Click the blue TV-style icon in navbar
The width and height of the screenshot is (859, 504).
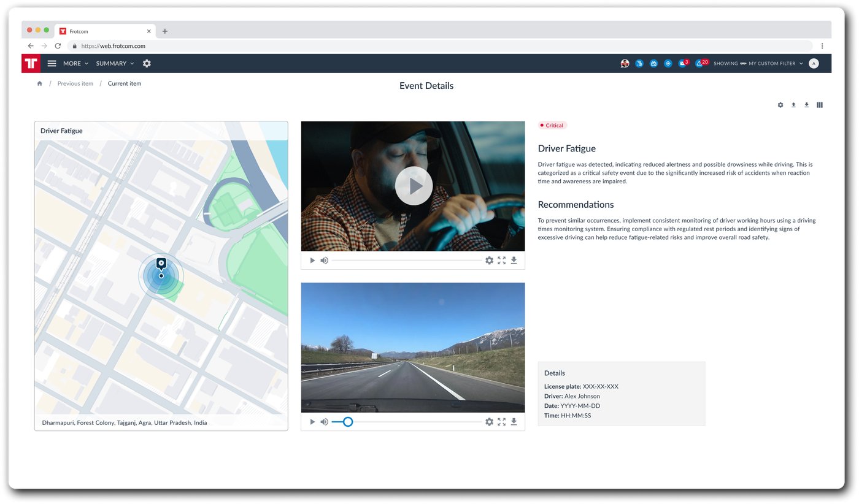pyautogui.click(x=654, y=63)
